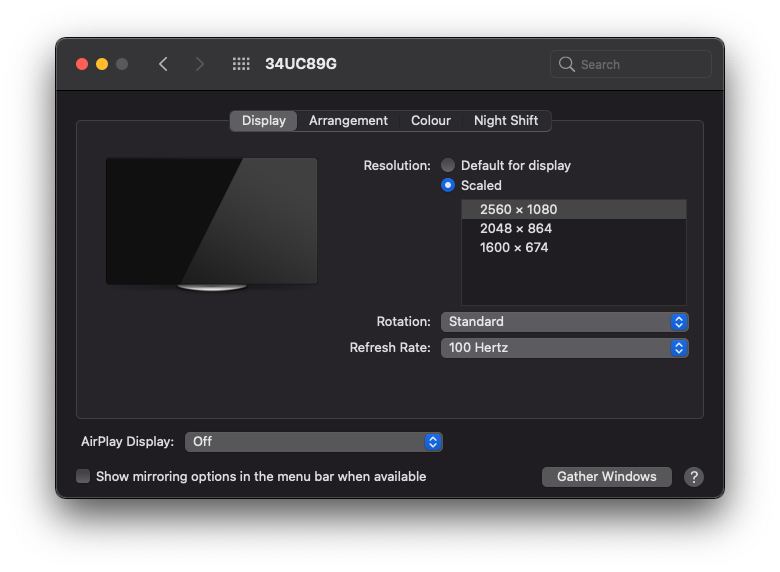Switch to the Arrangement tab
The image size is (780, 572).
pyautogui.click(x=348, y=121)
